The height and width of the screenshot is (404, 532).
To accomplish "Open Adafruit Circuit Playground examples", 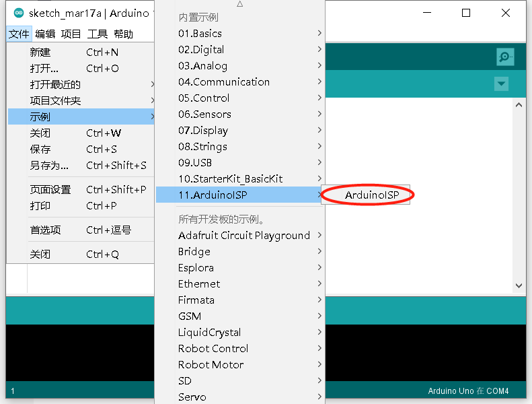I will pyautogui.click(x=240, y=235).
